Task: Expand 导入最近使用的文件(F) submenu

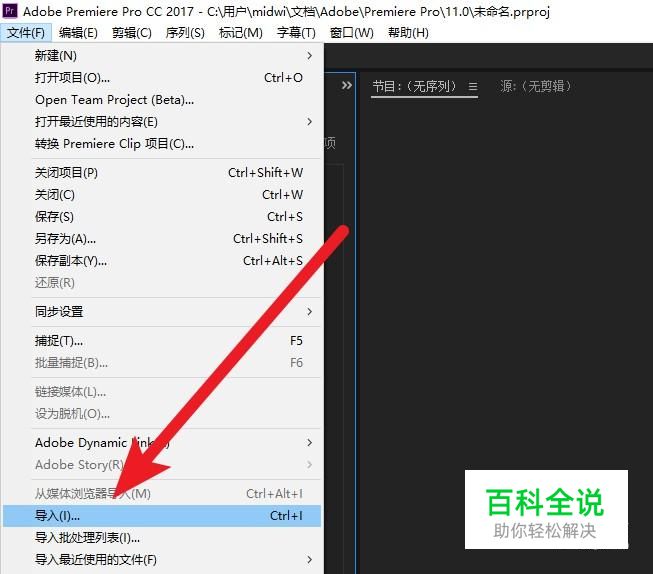Action: (x=162, y=560)
